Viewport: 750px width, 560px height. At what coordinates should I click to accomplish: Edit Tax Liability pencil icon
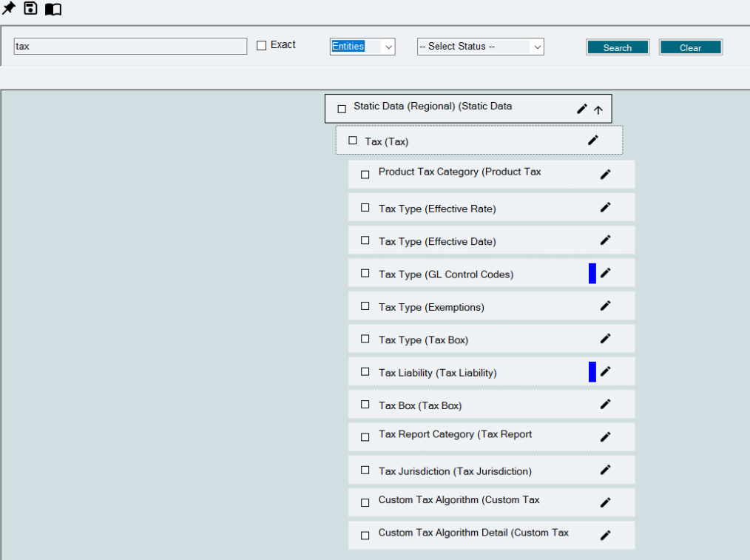click(x=606, y=371)
